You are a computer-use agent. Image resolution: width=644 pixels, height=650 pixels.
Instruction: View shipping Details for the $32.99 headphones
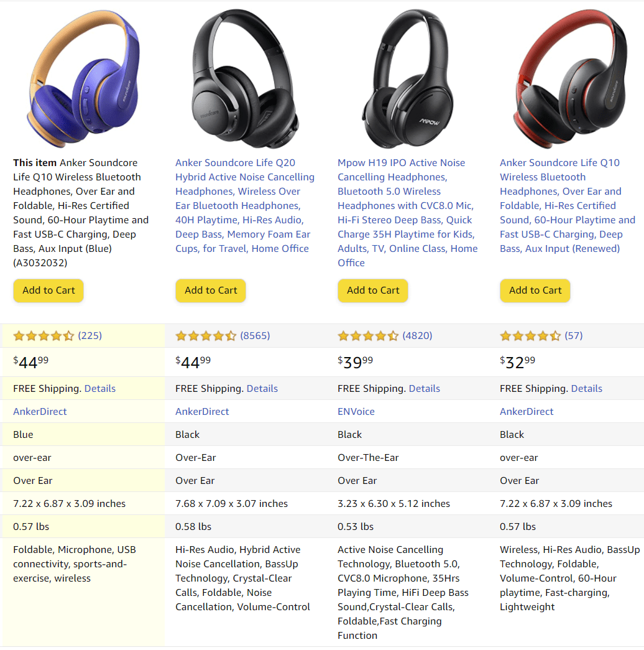pyautogui.click(x=586, y=388)
